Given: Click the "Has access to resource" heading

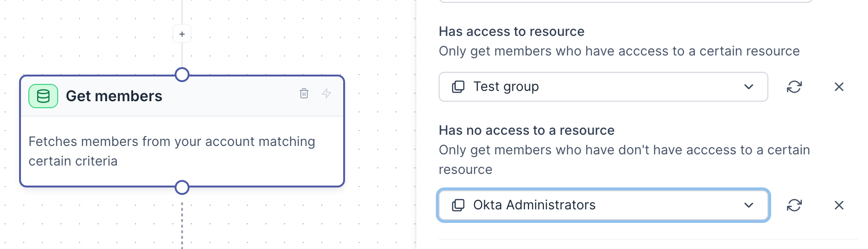Looking at the screenshot, I should click(511, 31).
